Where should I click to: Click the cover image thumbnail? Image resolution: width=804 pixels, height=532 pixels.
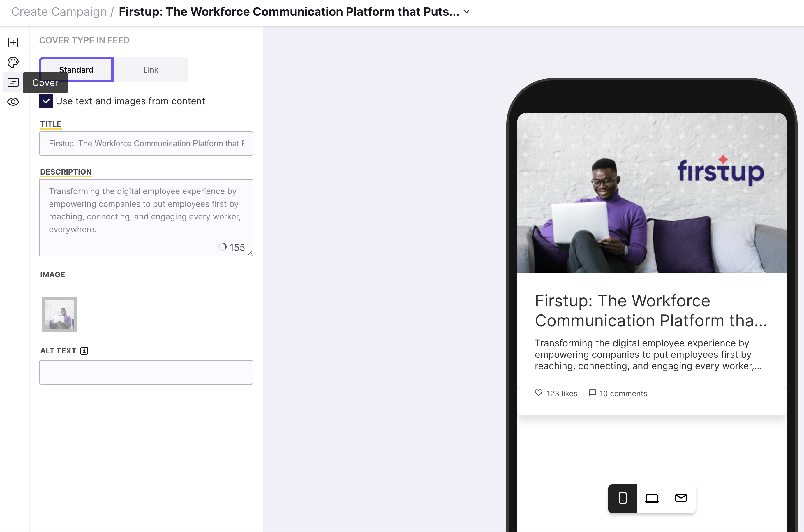(x=59, y=314)
